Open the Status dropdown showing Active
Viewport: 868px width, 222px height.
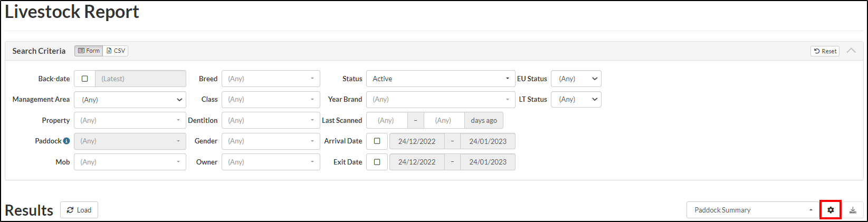[x=440, y=79]
